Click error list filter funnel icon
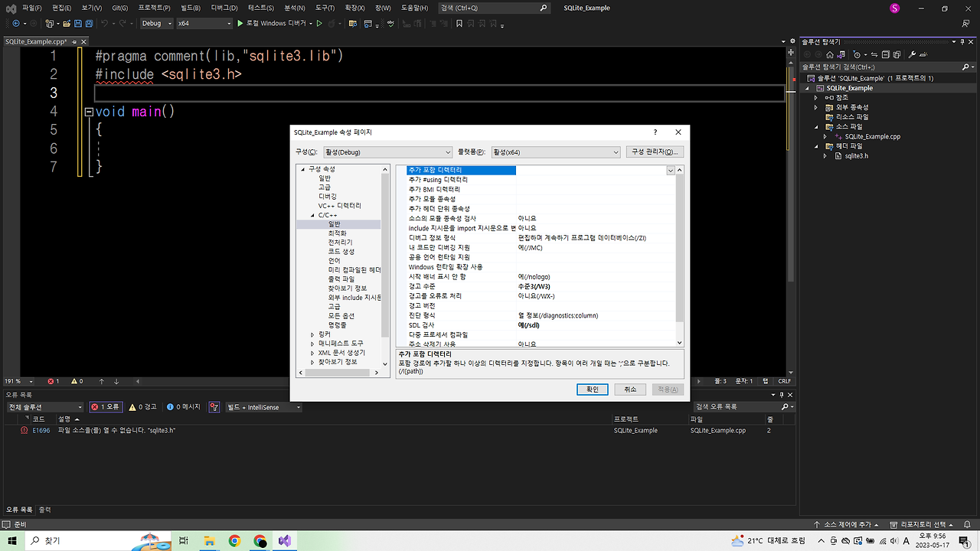Image resolution: width=980 pixels, height=551 pixels. coord(214,407)
